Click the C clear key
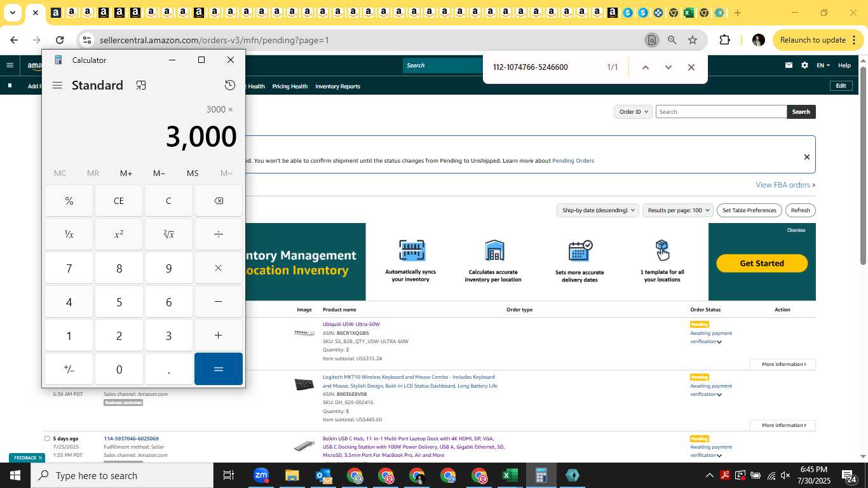The image size is (868, 488). (168, 201)
